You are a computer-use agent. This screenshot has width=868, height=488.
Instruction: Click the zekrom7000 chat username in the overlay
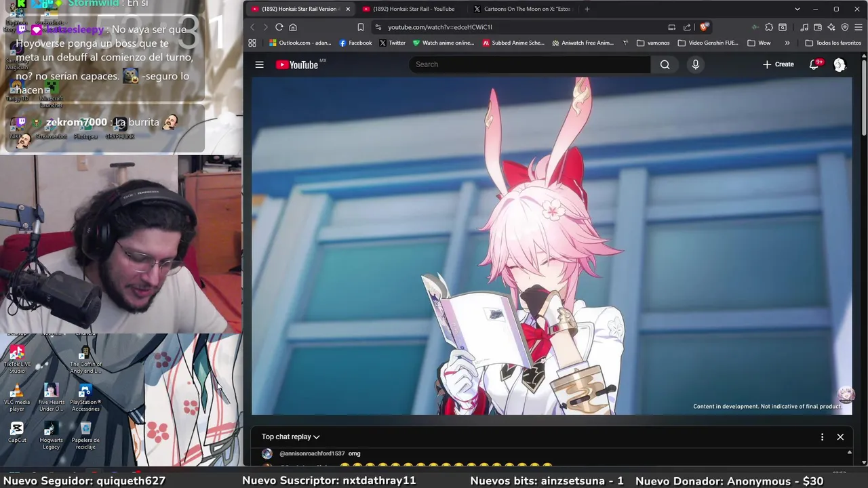click(x=76, y=123)
